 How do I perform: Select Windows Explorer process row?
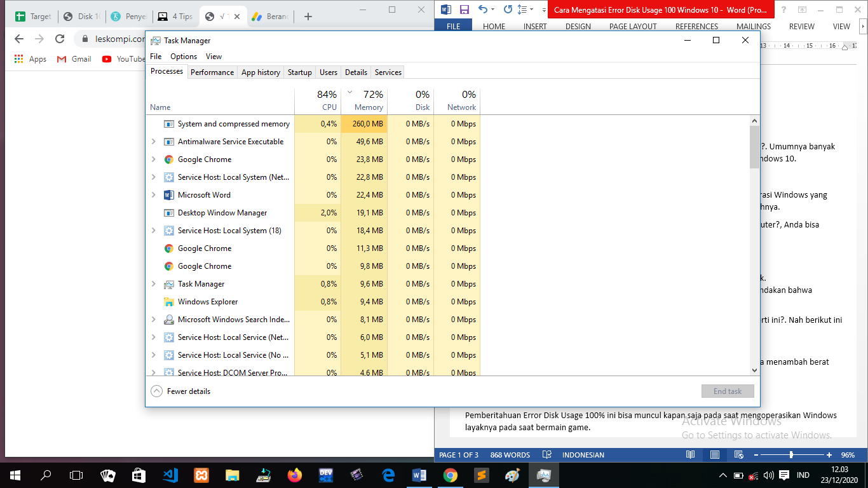coord(313,302)
